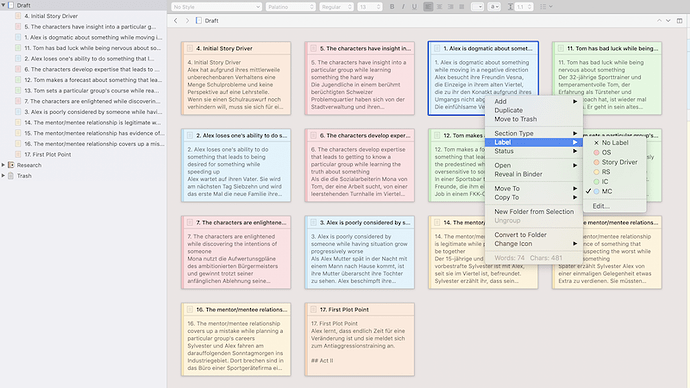Open the highlight color 'a' dropdown
Viewport: 690px width, 388px height.
[x=494, y=7]
